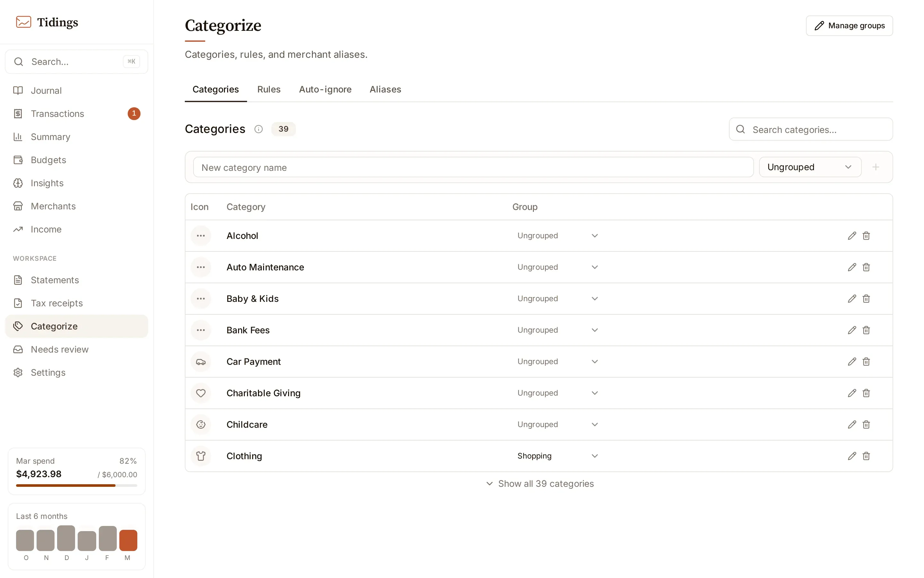The image size is (924, 578).
Task: Click the Tax receipts icon
Action: (x=18, y=303)
